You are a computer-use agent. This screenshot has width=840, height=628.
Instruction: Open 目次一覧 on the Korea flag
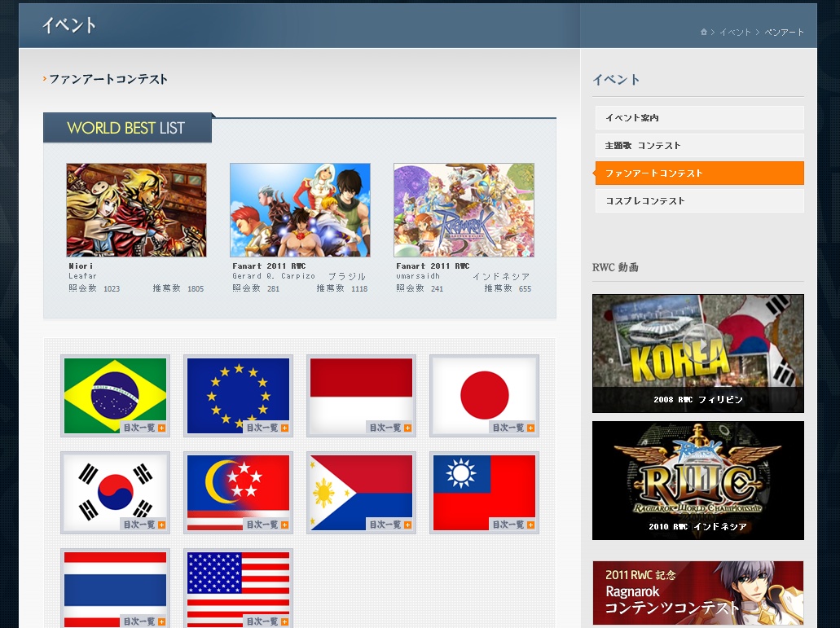(143, 525)
